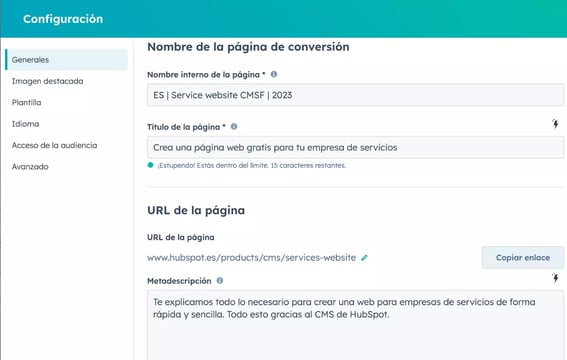Click info icon next to Título de la página
Image resolution: width=567 pixels, height=360 pixels.
pos(234,127)
